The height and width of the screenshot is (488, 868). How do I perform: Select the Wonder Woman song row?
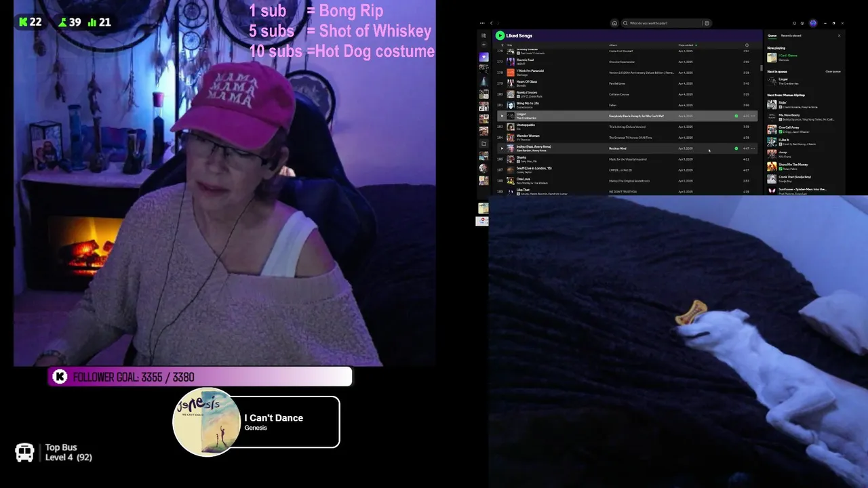click(627, 138)
